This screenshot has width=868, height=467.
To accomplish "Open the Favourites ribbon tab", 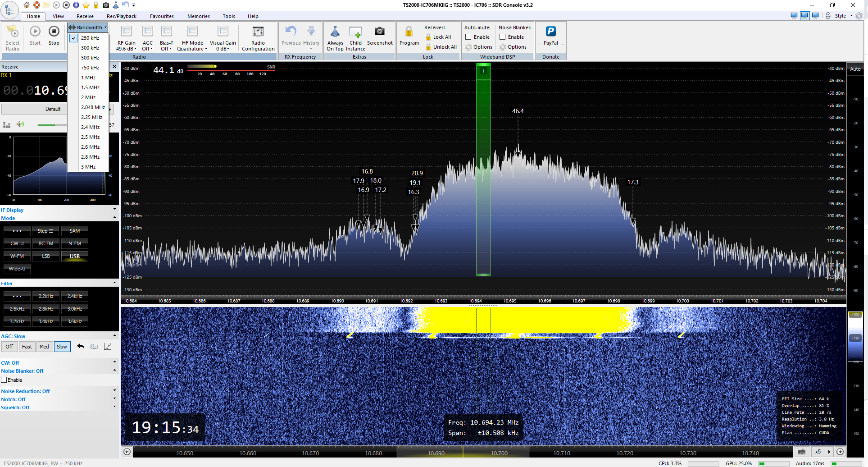I will [x=162, y=16].
